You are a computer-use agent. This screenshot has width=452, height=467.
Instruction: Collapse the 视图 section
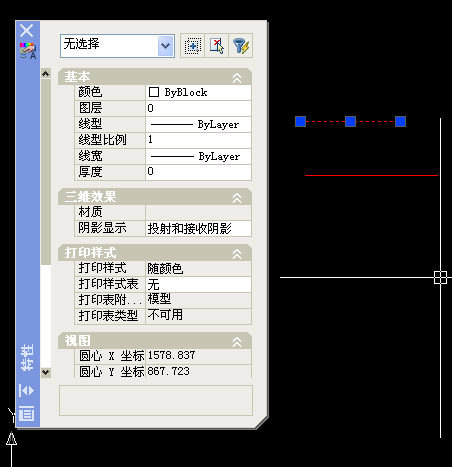point(237,341)
